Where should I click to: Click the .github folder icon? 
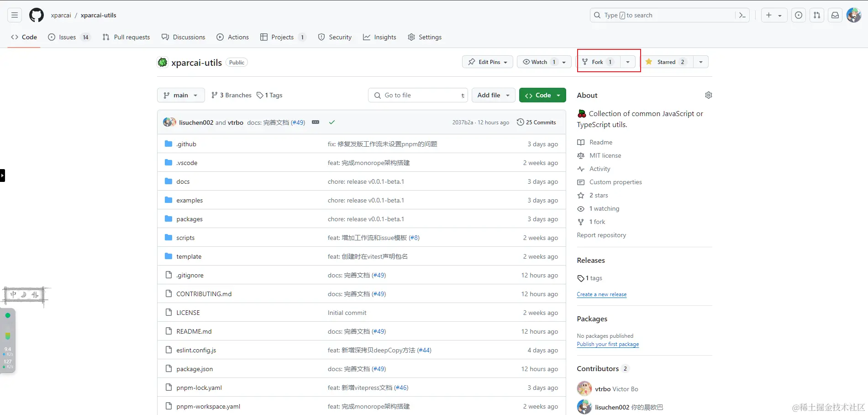click(168, 144)
